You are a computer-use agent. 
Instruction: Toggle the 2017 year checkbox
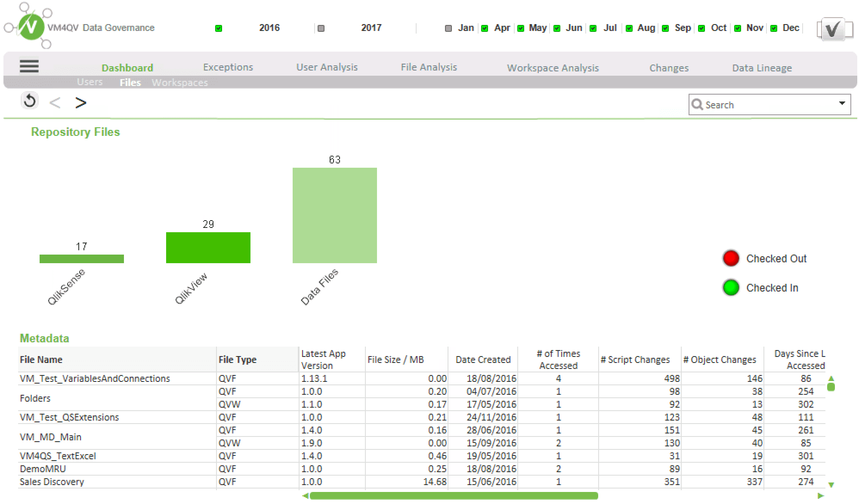pos(321,28)
